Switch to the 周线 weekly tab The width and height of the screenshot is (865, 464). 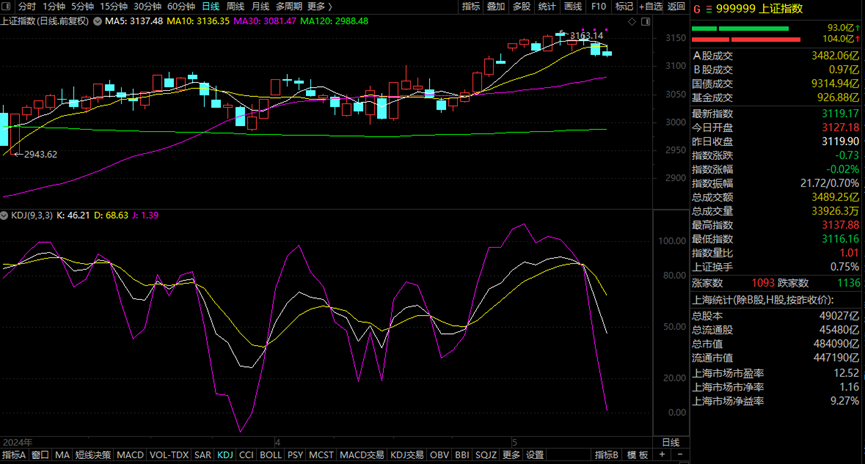pos(236,6)
